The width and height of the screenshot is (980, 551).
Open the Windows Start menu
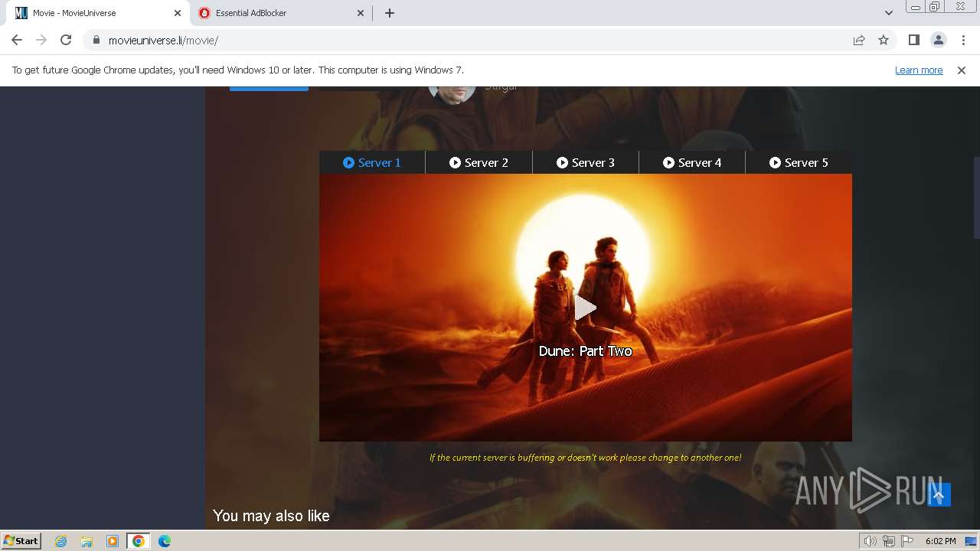click(21, 541)
